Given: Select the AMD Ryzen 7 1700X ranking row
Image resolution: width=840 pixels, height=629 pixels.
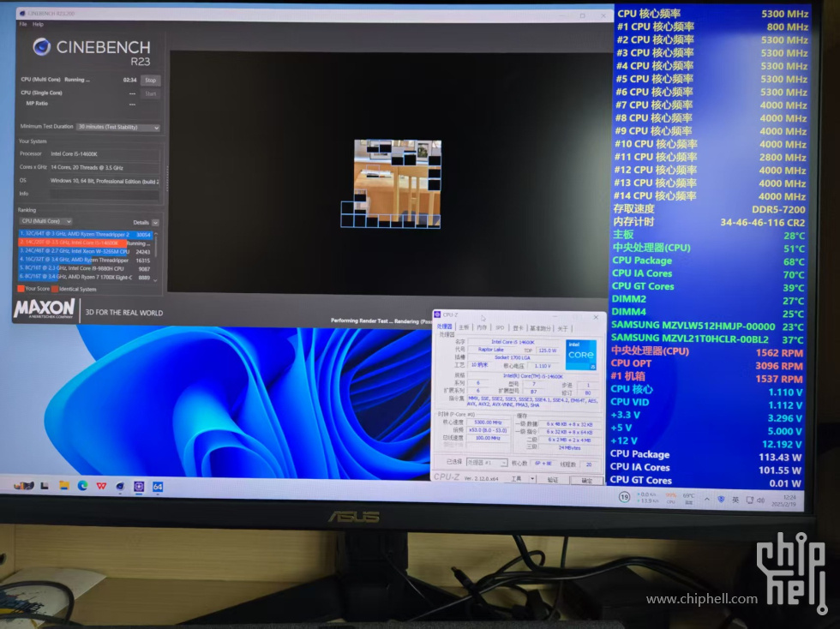Looking at the screenshot, I should coord(86,277).
